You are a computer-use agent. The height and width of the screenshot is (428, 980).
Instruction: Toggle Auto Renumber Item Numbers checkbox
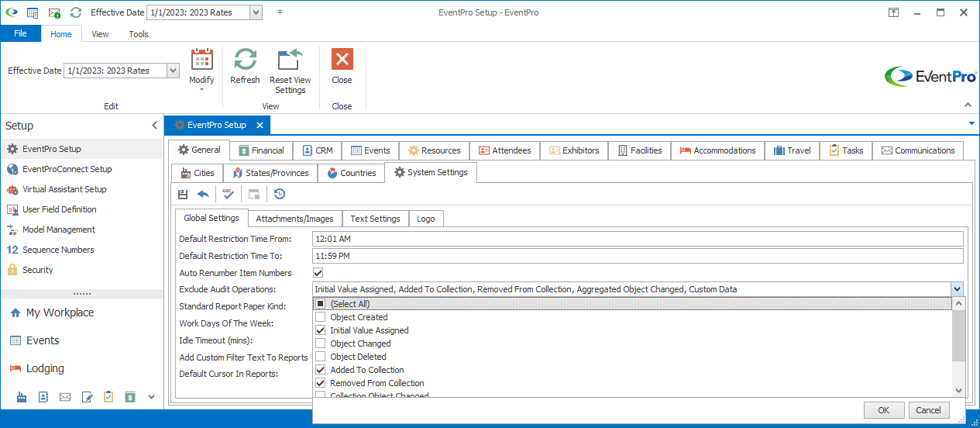[318, 273]
